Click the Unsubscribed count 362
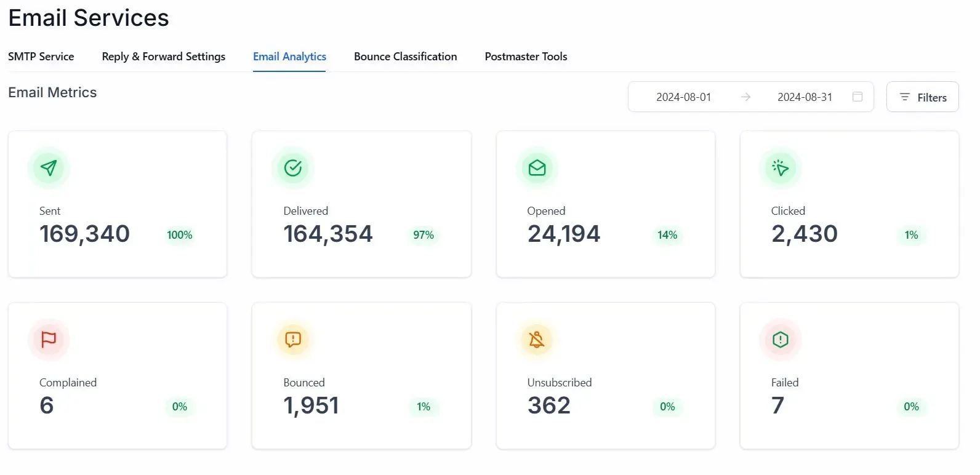The height and width of the screenshot is (475, 980). [549, 405]
